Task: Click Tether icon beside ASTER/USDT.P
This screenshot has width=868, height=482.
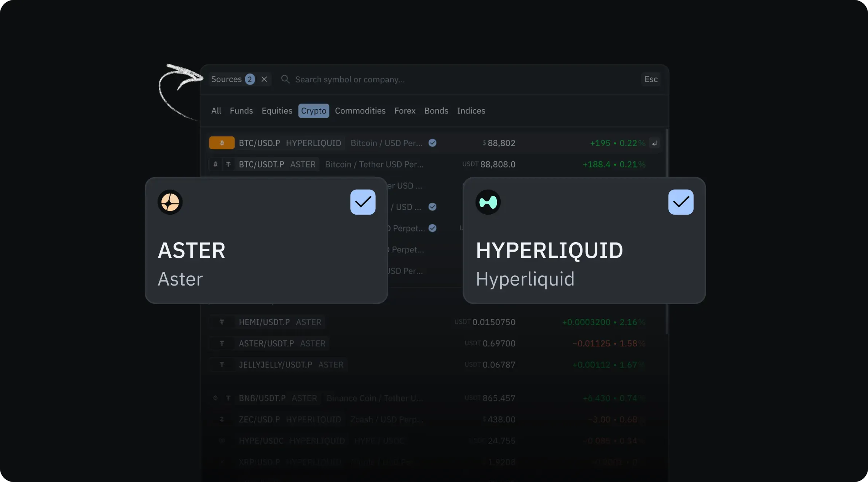Action: click(x=222, y=343)
